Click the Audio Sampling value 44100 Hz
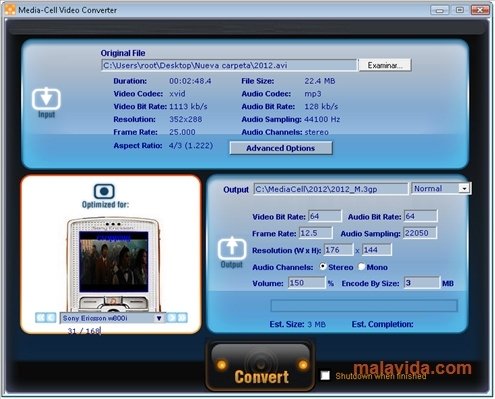 tap(322, 119)
